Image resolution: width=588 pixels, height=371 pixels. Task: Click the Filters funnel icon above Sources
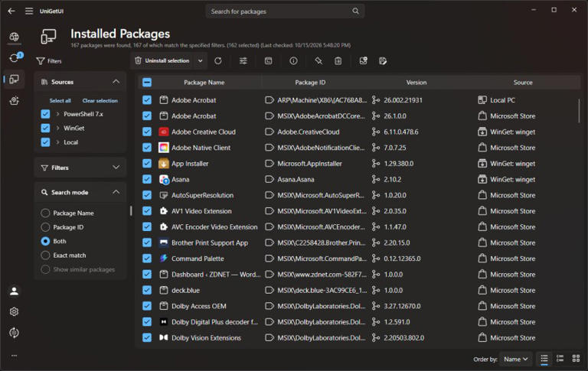[x=41, y=61]
